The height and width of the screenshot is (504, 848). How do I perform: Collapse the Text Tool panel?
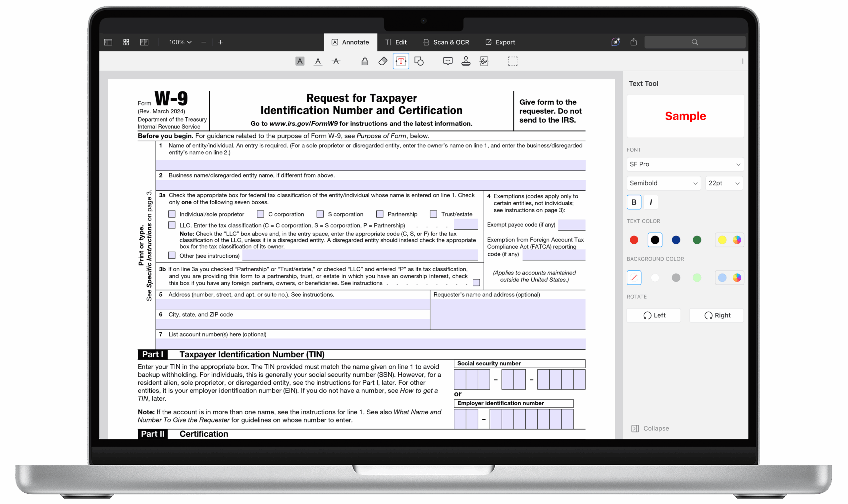tap(649, 428)
